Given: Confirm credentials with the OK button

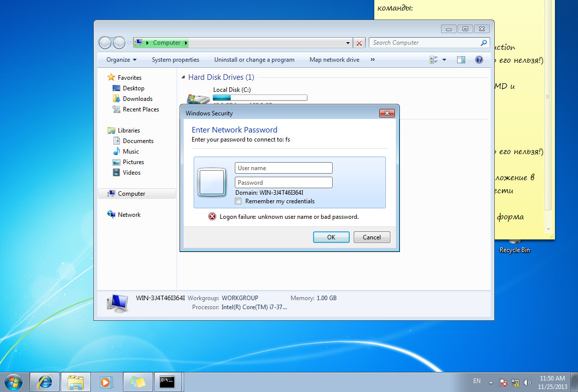Looking at the screenshot, I should (x=331, y=237).
